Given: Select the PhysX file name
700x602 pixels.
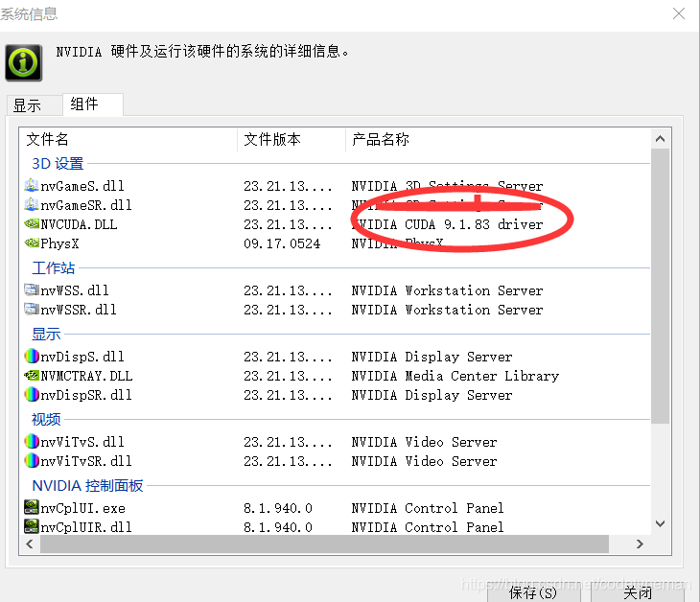Looking at the screenshot, I should [x=59, y=243].
